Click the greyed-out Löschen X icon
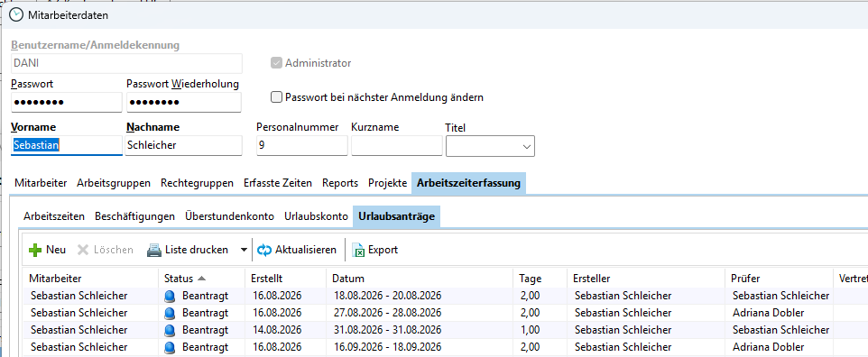This screenshot has width=868, height=357. [x=83, y=251]
